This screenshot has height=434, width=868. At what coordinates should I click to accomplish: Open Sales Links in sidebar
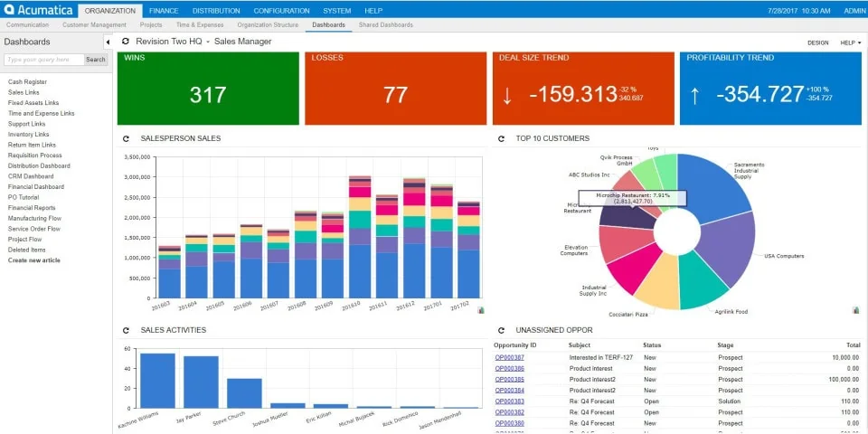pos(24,92)
